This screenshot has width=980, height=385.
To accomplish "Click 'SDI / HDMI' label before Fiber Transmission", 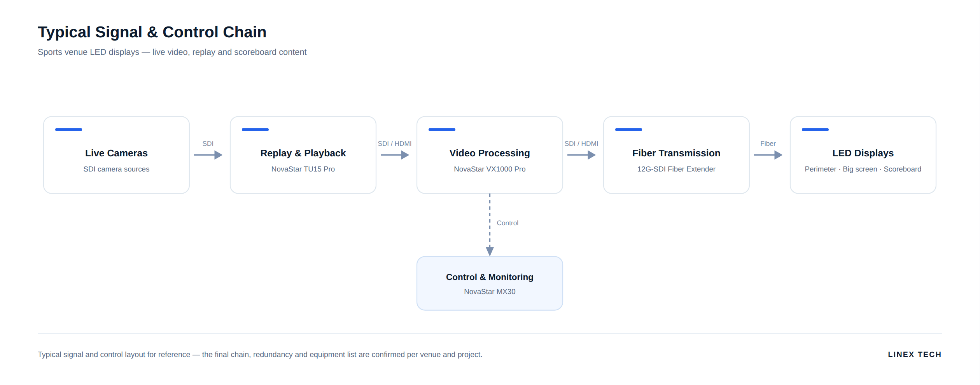I will [x=581, y=143].
